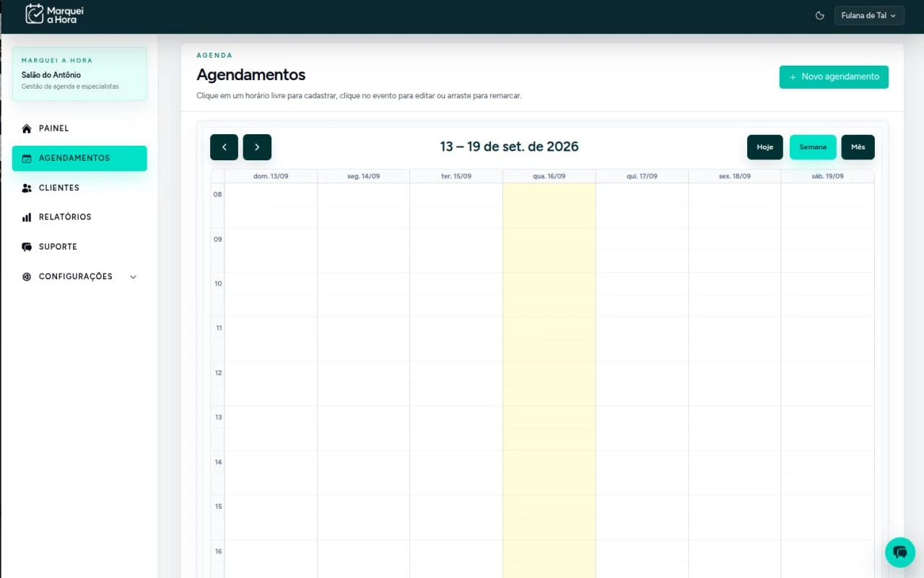Click the Configurações gear icon

[x=27, y=276]
